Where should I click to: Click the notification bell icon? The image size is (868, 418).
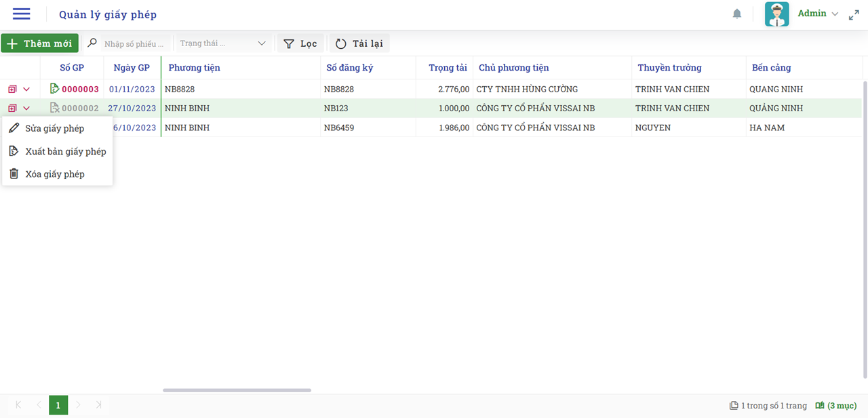[737, 14]
